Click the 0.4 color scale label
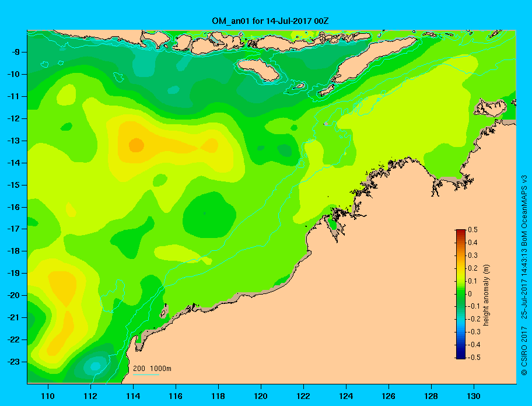The image size is (532, 406). tap(473, 243)
